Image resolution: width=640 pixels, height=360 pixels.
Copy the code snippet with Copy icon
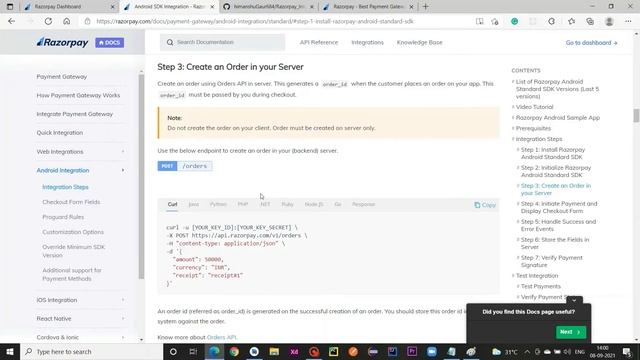tap(485, 205)
